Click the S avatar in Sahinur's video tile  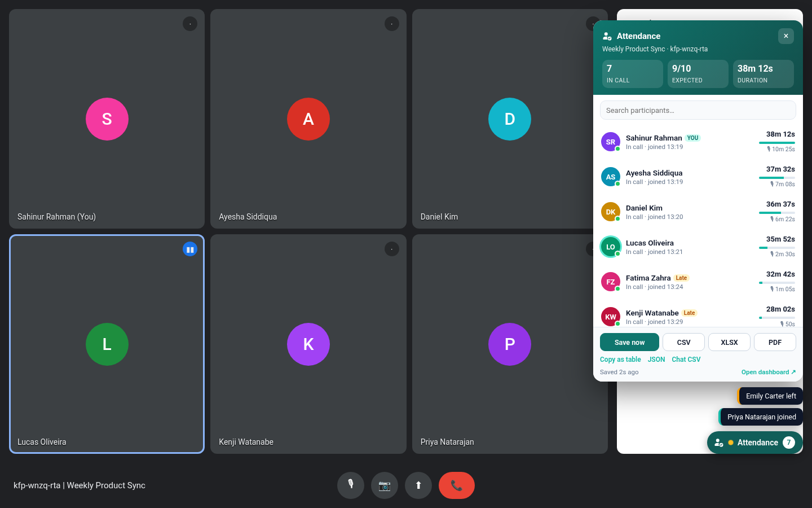107,119
